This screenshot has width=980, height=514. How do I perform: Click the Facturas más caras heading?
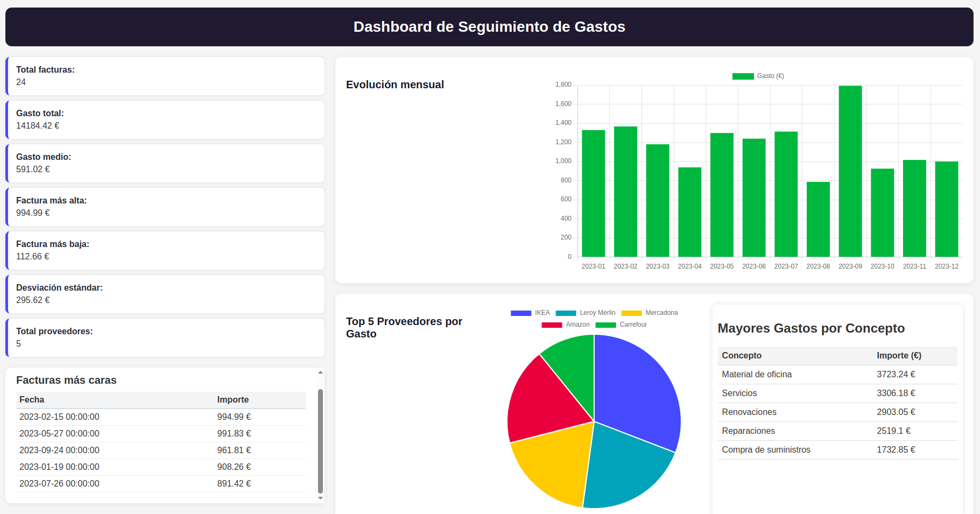(x=66, y=381)
